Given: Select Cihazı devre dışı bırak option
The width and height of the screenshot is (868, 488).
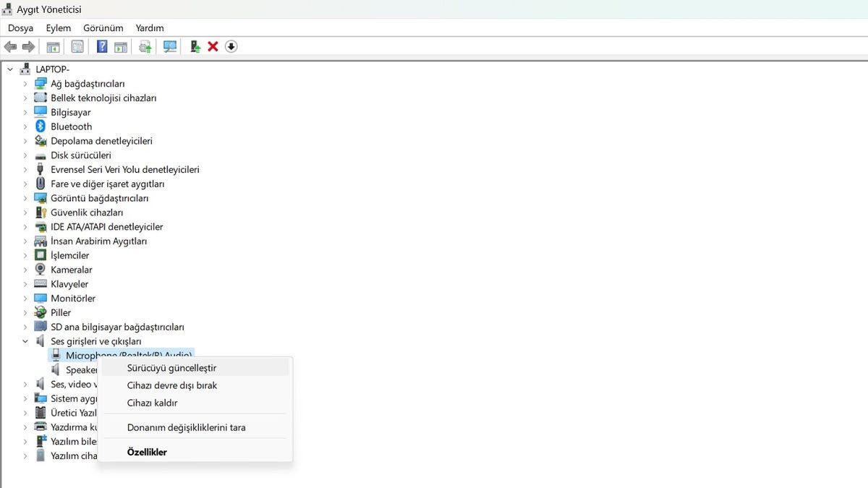Looking at the screenshot, I should (x=171, y=385).
